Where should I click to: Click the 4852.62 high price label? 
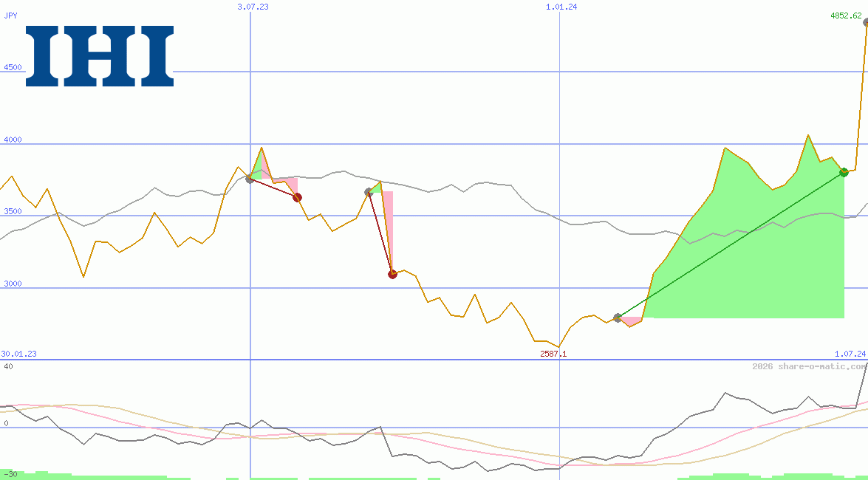pos(844,13)
